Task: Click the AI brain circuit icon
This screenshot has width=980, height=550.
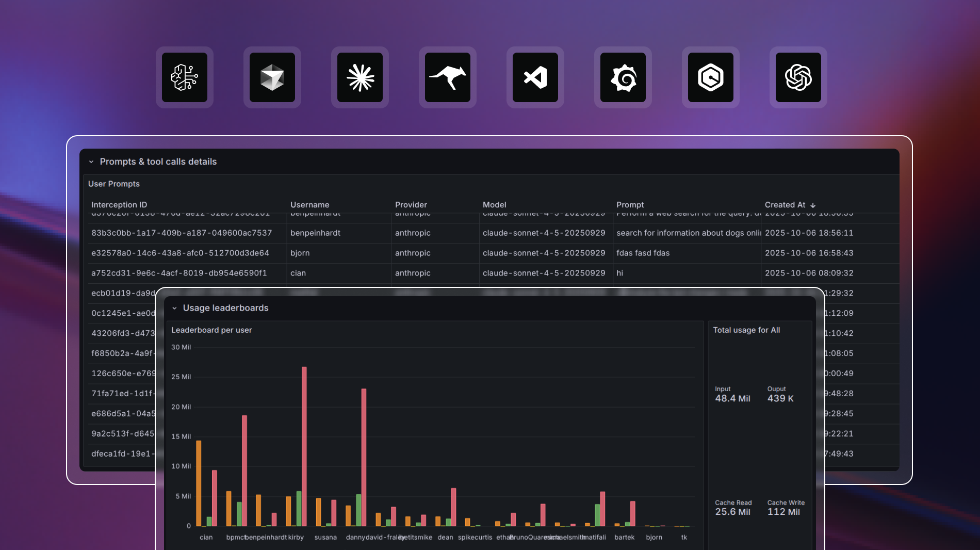Action: (x=185, y=77)
